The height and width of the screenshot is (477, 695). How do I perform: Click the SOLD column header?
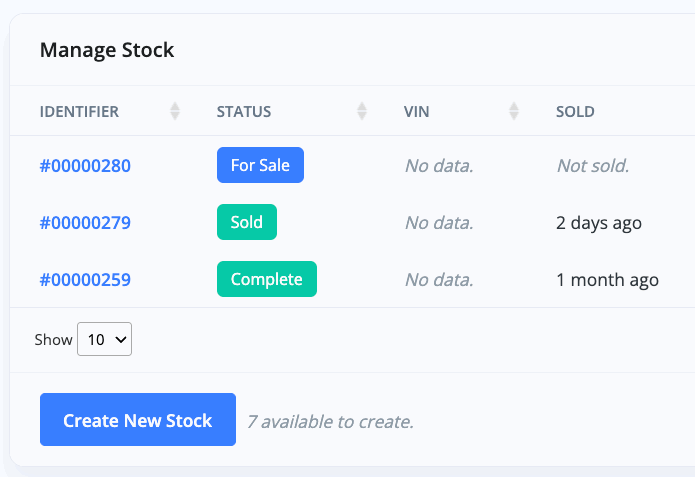pyautogui.click(x=575, y=111)
